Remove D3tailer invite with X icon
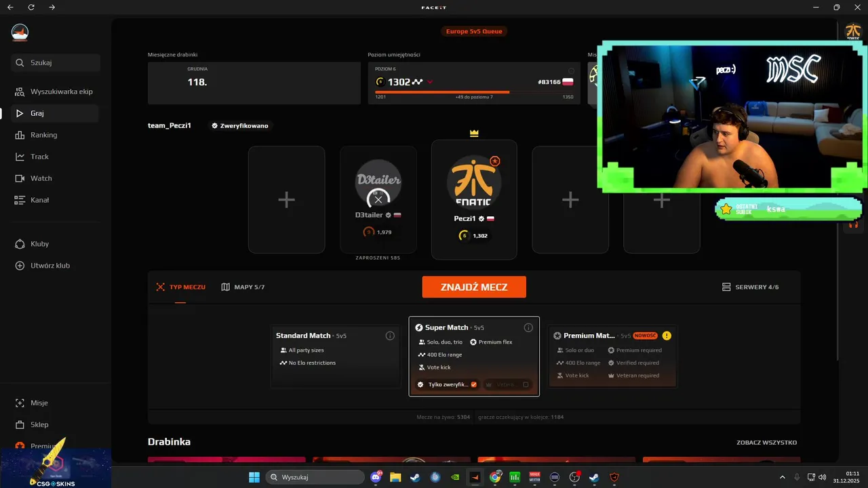Viewport: 868px width, 488px height. 378,199
